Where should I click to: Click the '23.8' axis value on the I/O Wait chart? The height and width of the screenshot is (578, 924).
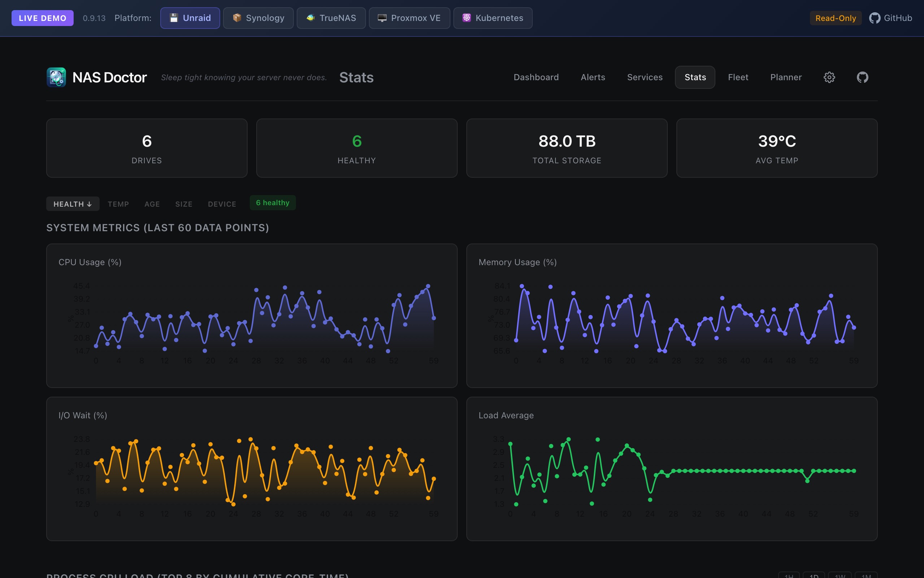pos(82,439)
